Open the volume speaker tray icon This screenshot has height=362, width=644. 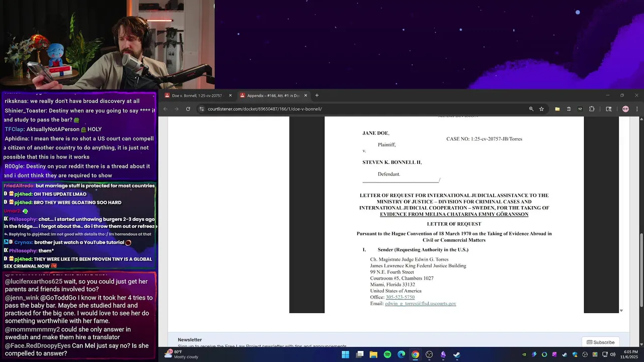tap(613, 354)
